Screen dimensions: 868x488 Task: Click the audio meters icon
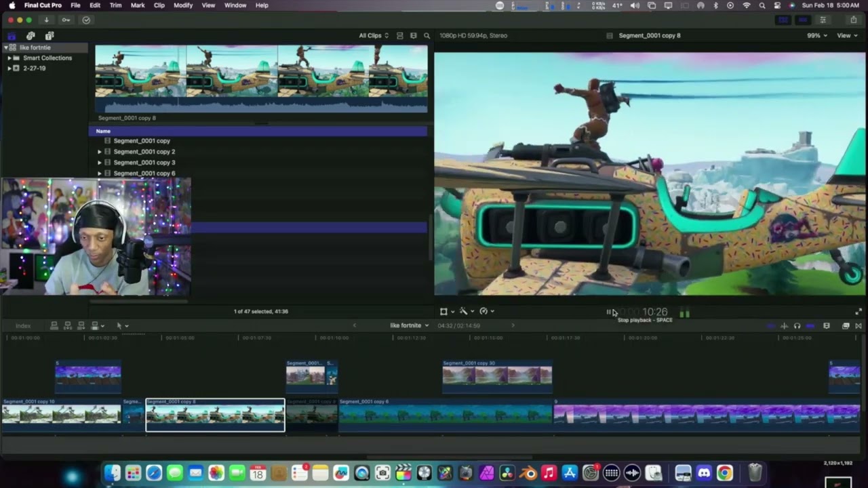[685, 312]
